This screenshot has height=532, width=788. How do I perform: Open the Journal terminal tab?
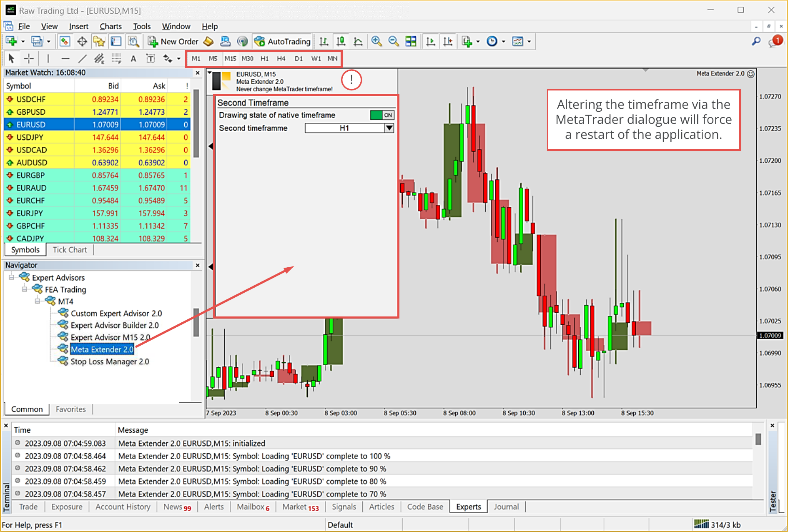[506, 507]
